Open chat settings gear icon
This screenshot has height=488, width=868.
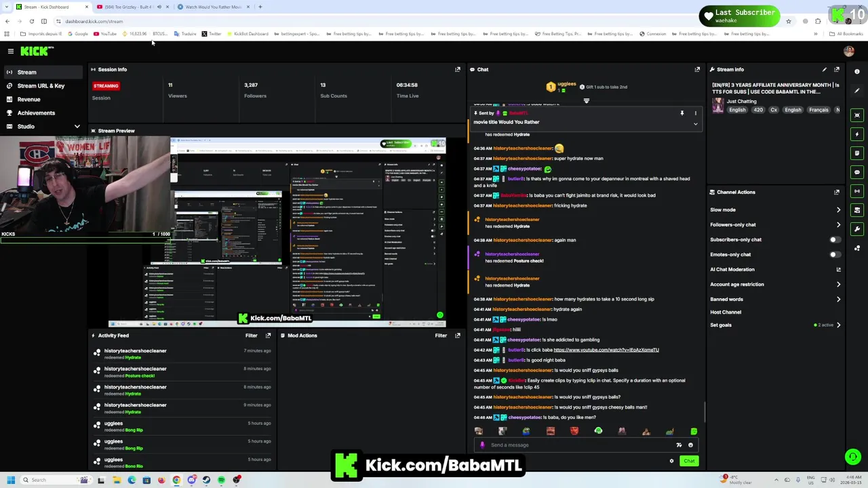pos(672,461)
